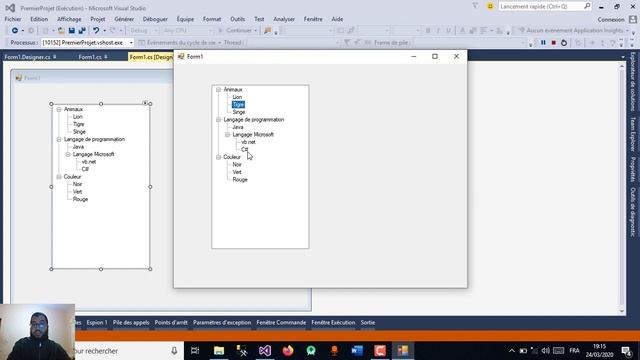Click the treeview smart tag arrow in designer

(145, 103)
